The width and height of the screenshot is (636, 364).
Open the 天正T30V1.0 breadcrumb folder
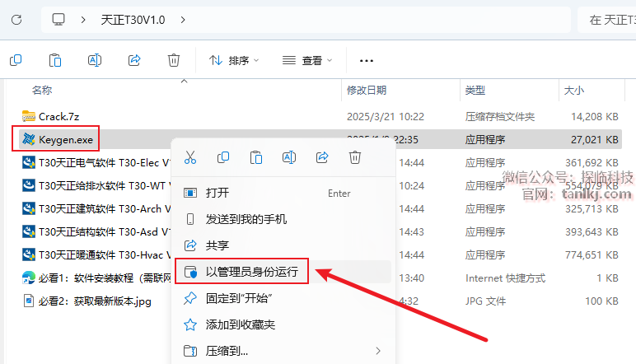(133, 20)
